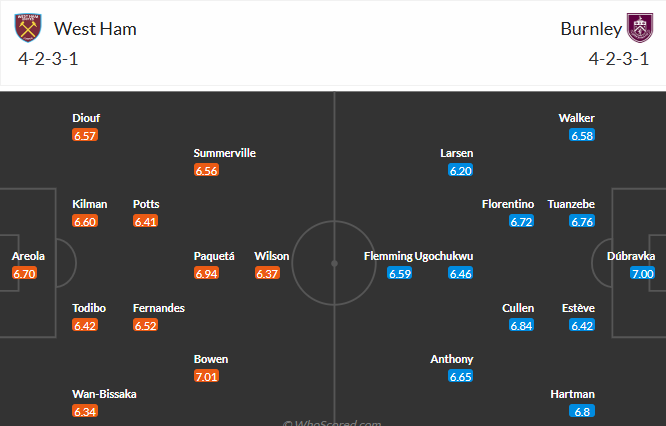The width and height of the screenshot is (666, 426).
Task: Click Bowen's 7.01 rating badge
Action: click(x=207, y=376)
